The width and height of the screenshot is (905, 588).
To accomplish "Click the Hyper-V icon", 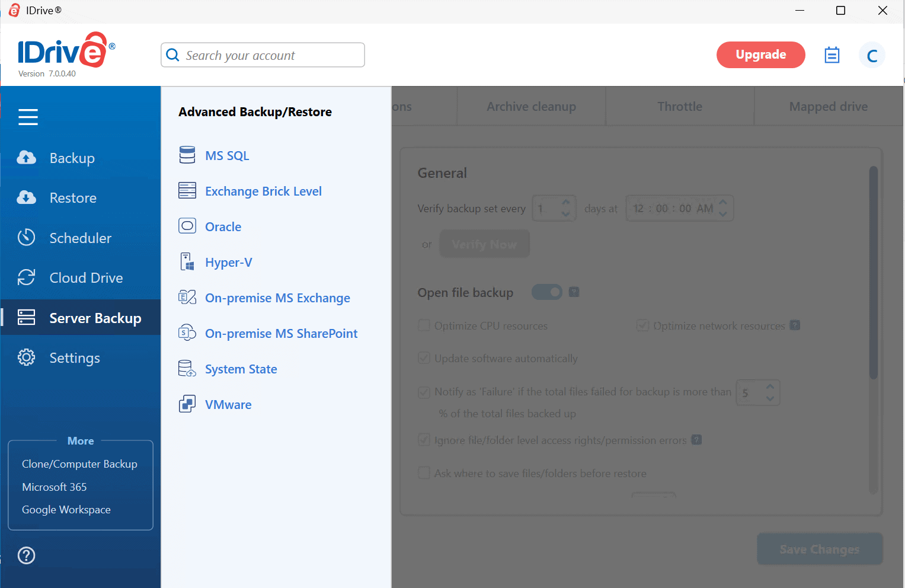I will (x=187, y=261).
